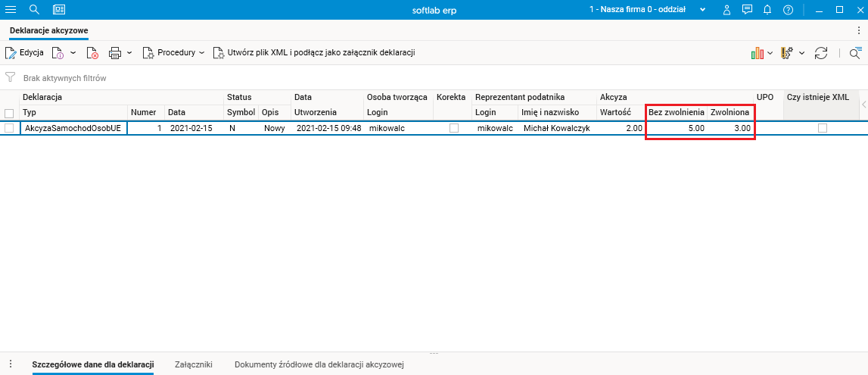Screen dimensions: 868x375
Task: Click the Michał Kowalczyk cell
Action: (558, 128)
